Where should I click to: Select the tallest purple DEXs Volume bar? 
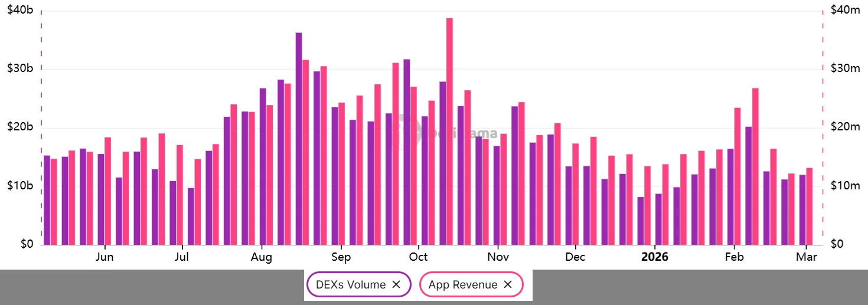(299, 139)
